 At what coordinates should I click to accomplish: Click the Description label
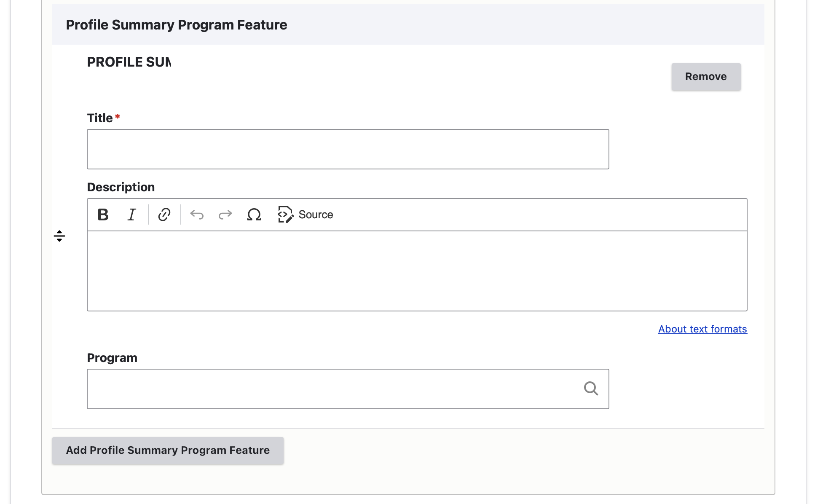121,187
